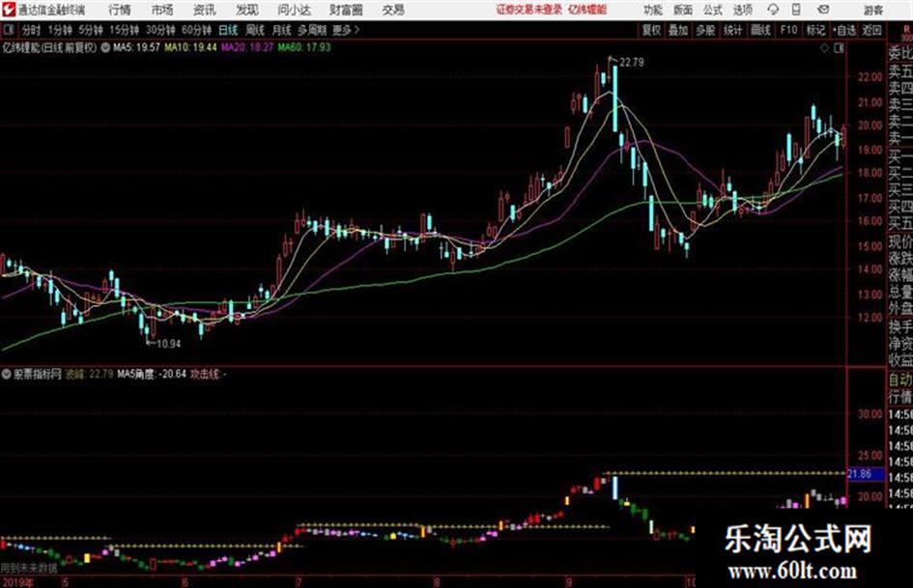913x588 pixels.
Task: Open the 交易 menu
Action: coord(393,10)
